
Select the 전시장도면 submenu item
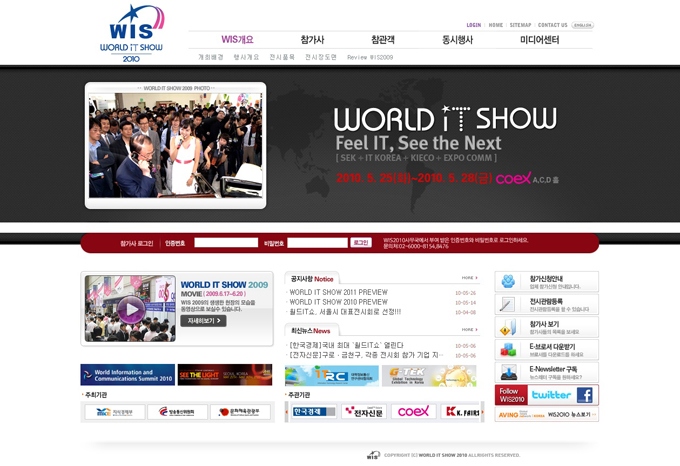pyautogui.click(x=321, y=57)
